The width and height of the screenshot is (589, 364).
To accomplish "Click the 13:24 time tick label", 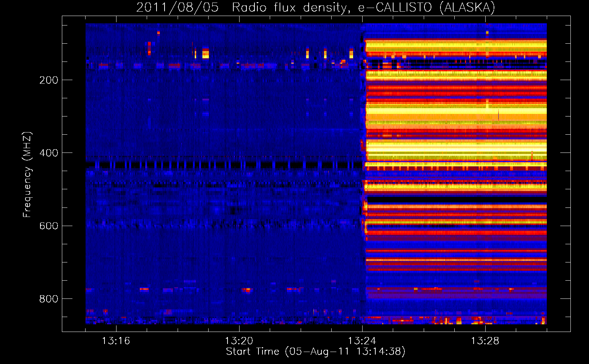I will tap(362, 341).
